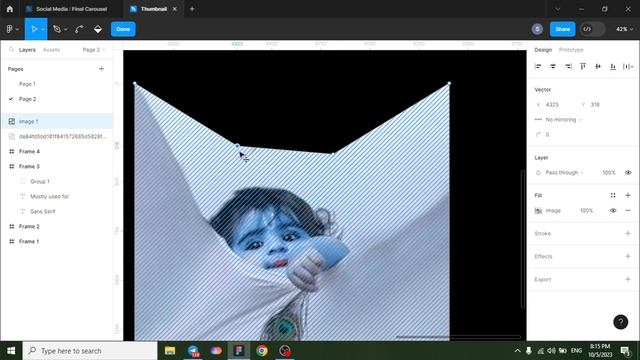Open Telegram from the taskbar
The height and width of the screenshot is (360, 640).
193,351
